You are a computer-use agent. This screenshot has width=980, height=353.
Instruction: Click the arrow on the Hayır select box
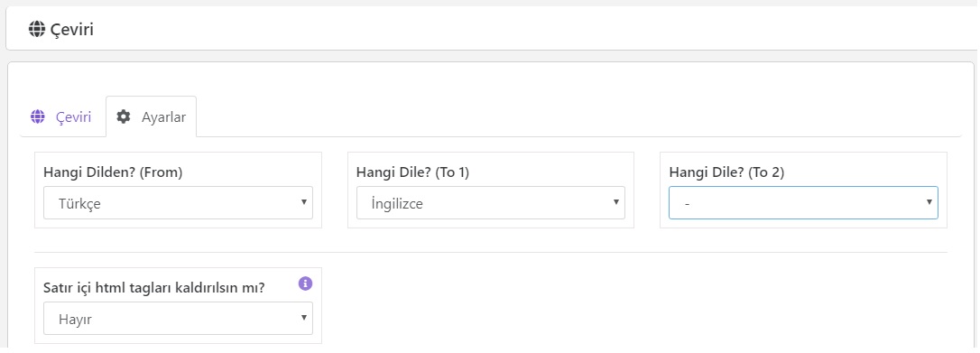[304, 318]
